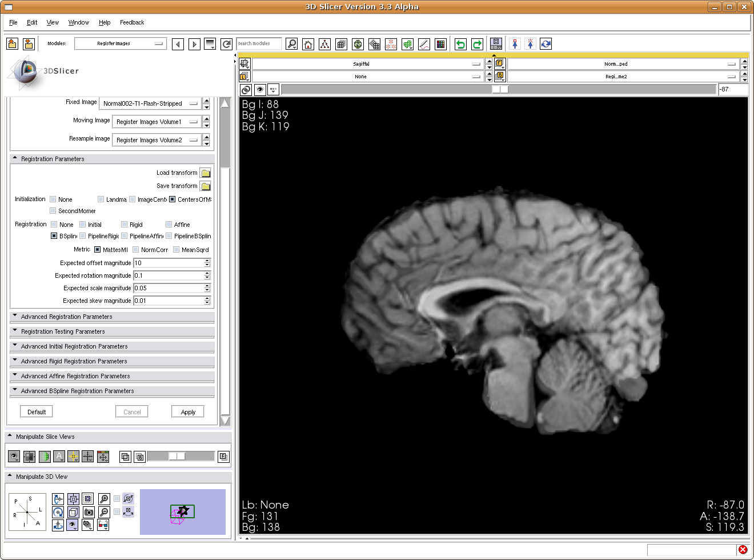This screenshot has height=560, width=754.
Task: Open the View menu
Action: [53, 22]
